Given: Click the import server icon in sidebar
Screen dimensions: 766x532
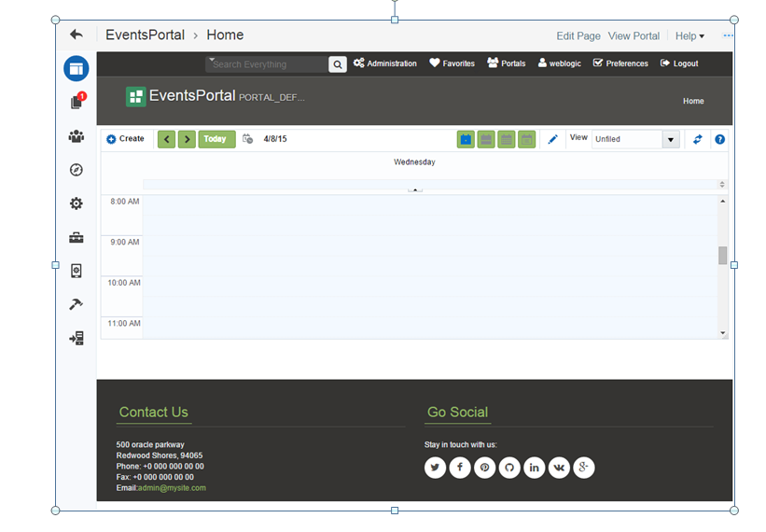Looking at the screenshot, I should [x=77, y=338].
